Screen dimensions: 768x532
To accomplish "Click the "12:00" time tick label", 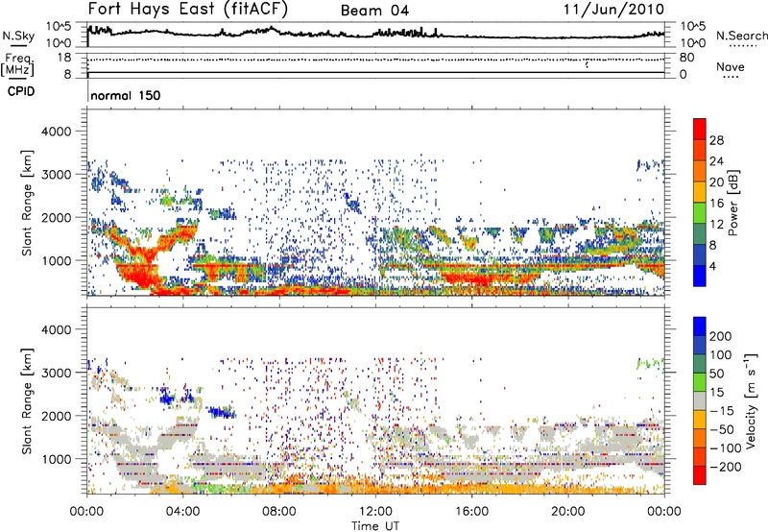I will pyautogui.click(x=375, y=512).
